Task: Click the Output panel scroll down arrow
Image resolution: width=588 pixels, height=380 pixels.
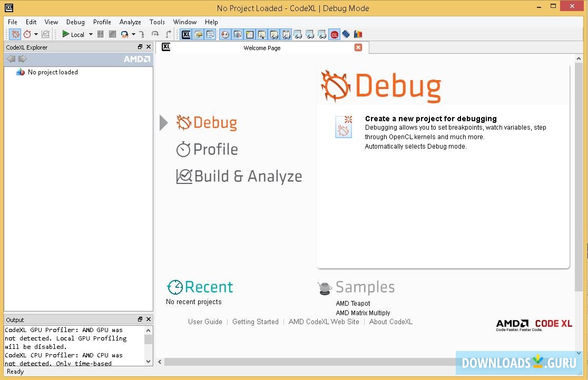Action: click(x=149, y=362)
